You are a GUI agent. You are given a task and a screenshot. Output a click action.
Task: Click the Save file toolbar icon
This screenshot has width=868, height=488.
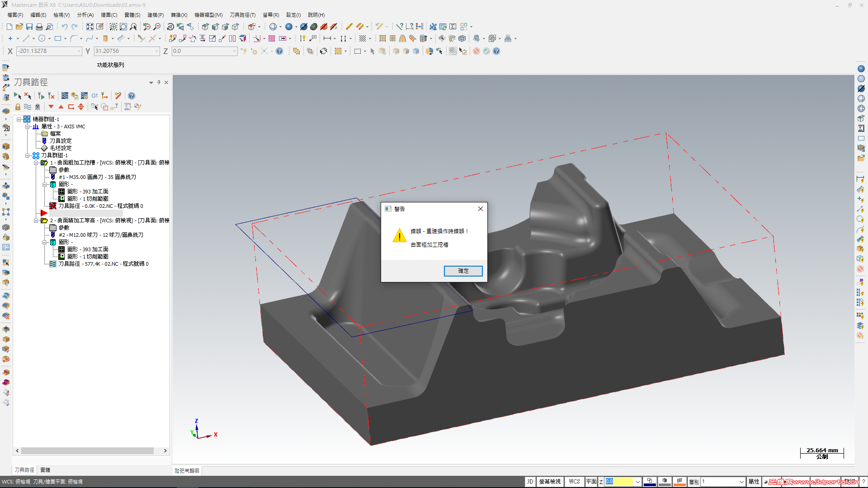pos(29,27)
